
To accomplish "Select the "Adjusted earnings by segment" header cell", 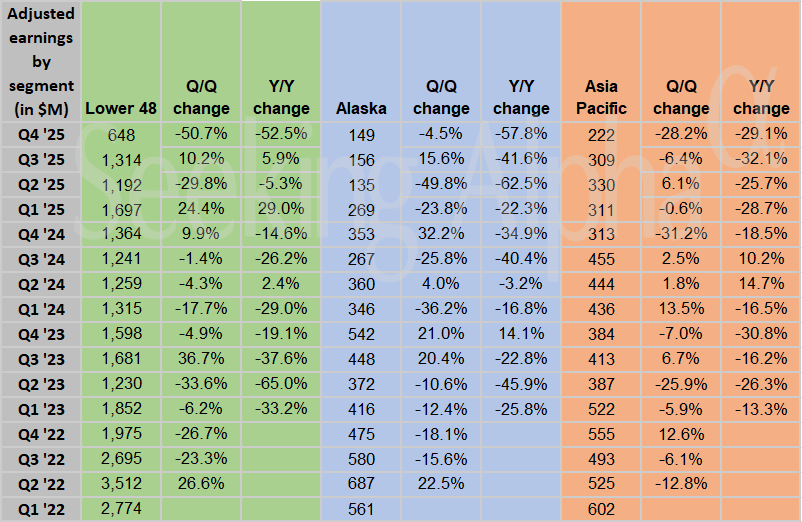I will pos(40,60).
